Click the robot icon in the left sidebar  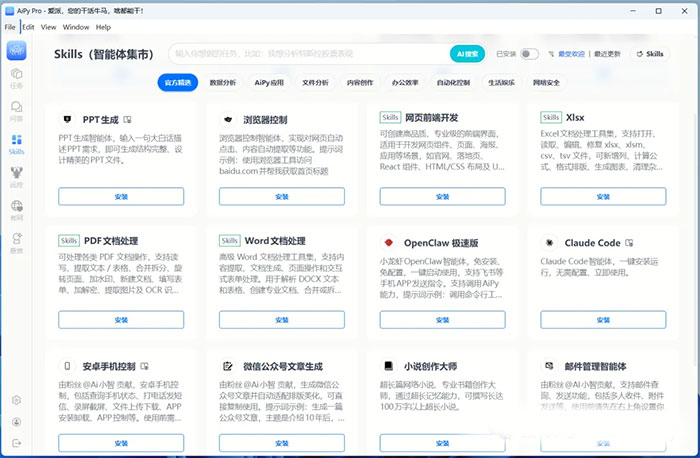[x=16, y=176]
